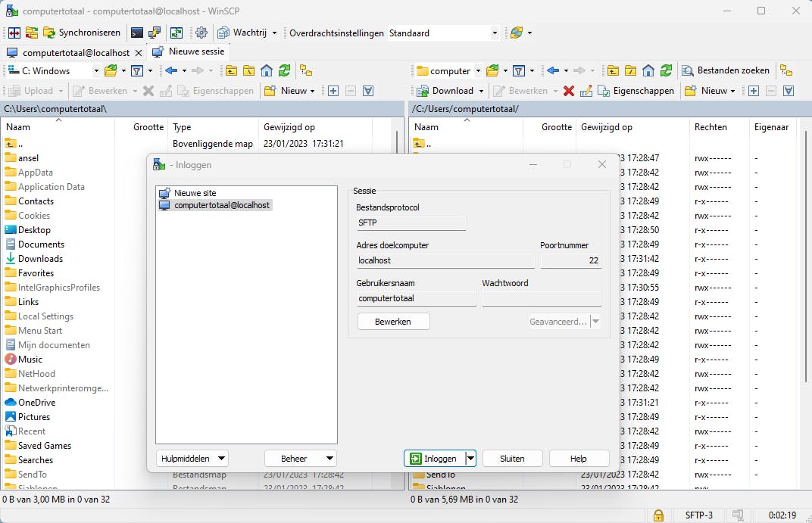Select Nieuwe site in the site list

coord(195,193)
